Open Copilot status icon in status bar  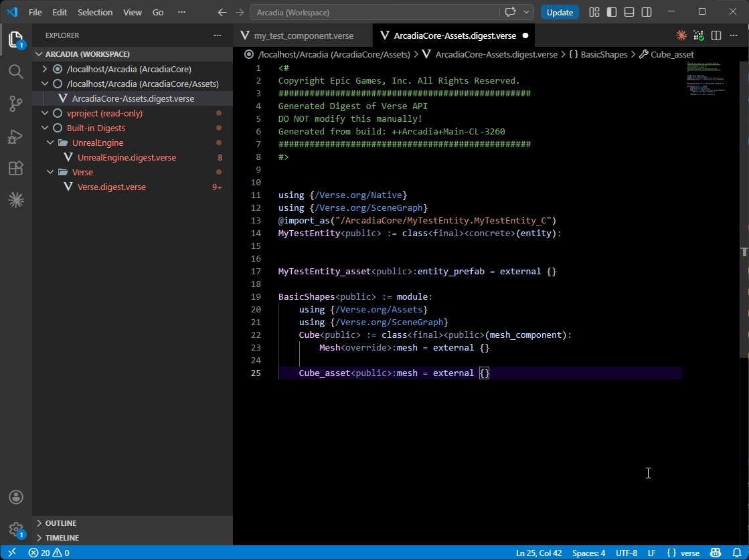click(716, 553)
